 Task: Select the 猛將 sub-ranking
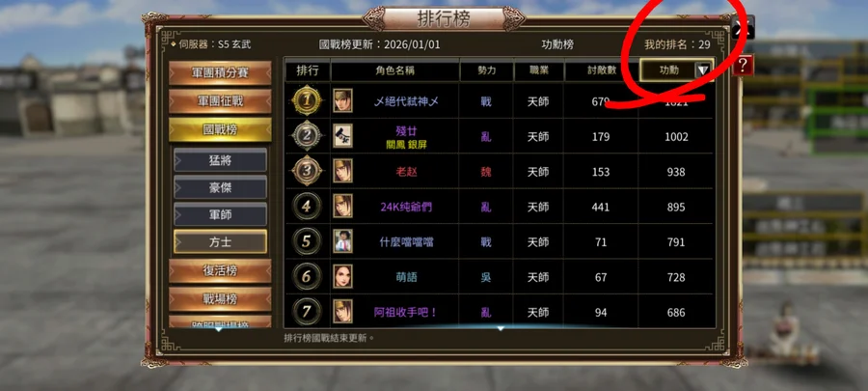(220, 160)
